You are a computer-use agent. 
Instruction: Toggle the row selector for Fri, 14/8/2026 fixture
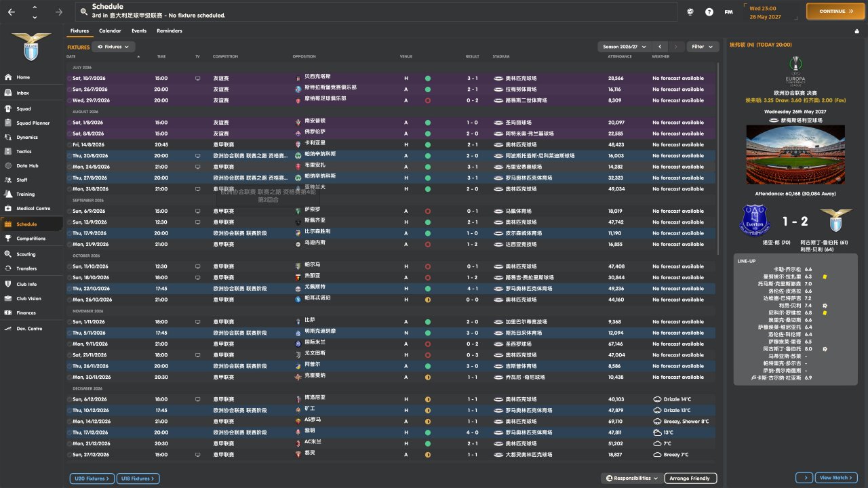(x=69, y=144)
